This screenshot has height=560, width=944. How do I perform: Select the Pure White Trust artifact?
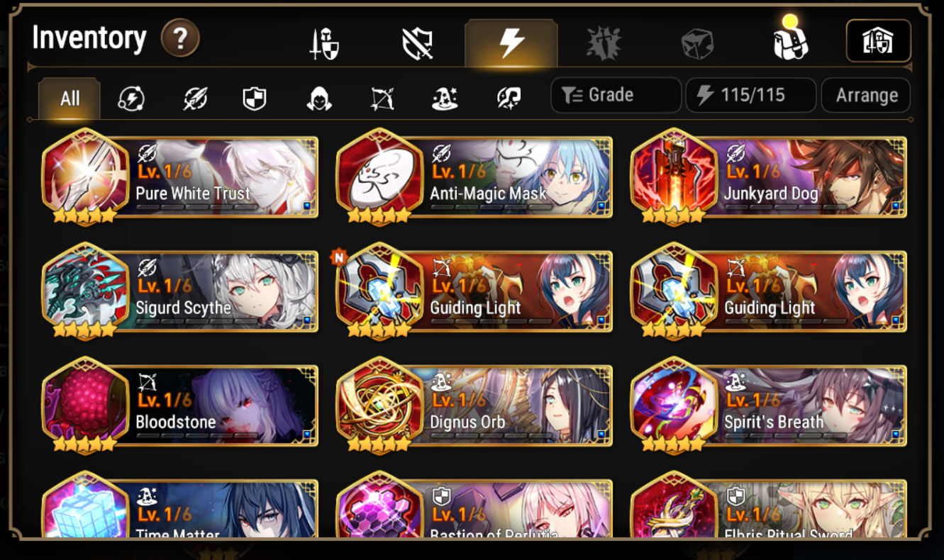tap(180, 177)
